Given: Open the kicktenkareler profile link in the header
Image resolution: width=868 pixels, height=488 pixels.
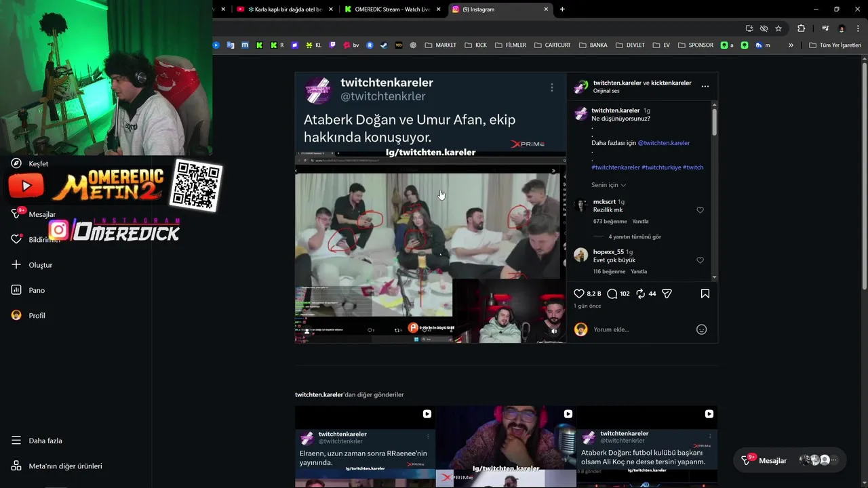Looking at the screenshot, I should tap(671, 83).
